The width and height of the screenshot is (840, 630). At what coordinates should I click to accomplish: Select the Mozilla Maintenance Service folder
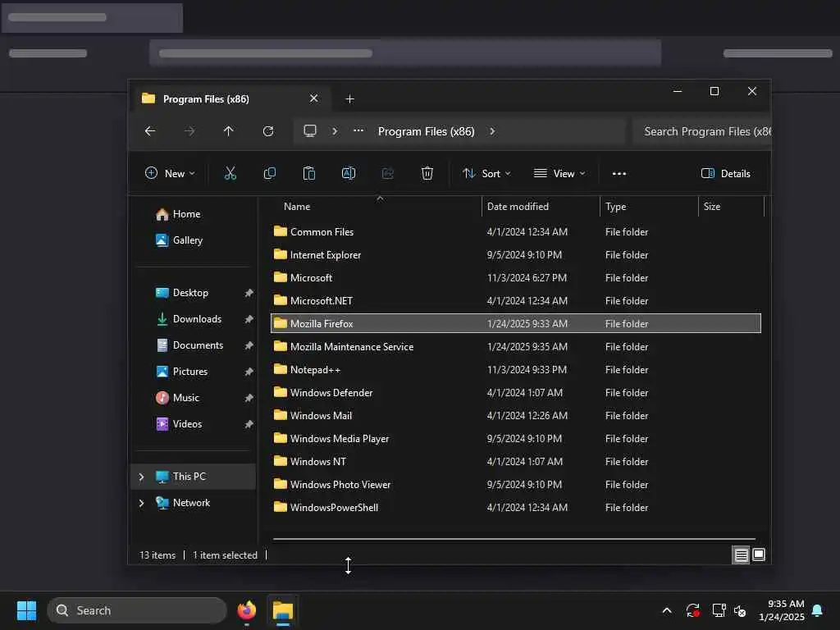click(516, 347)
